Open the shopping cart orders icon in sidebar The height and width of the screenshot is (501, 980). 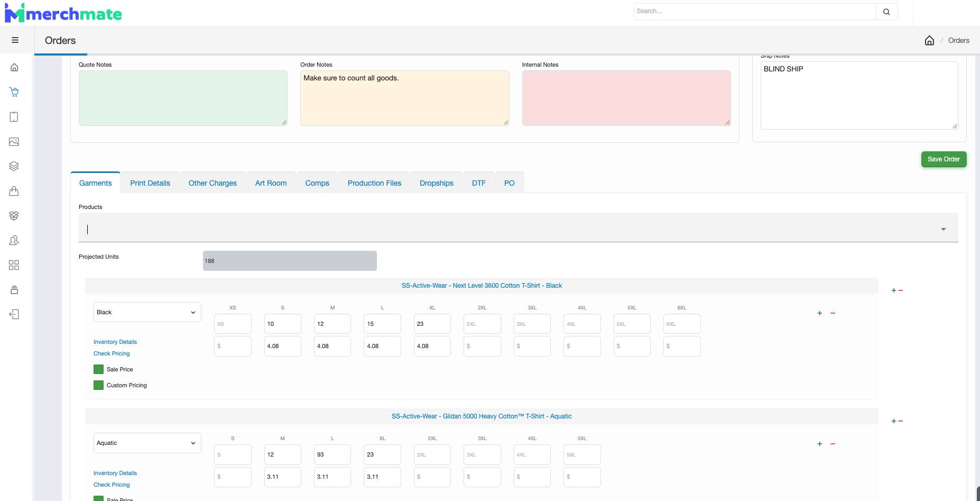[x=14, y=92]
